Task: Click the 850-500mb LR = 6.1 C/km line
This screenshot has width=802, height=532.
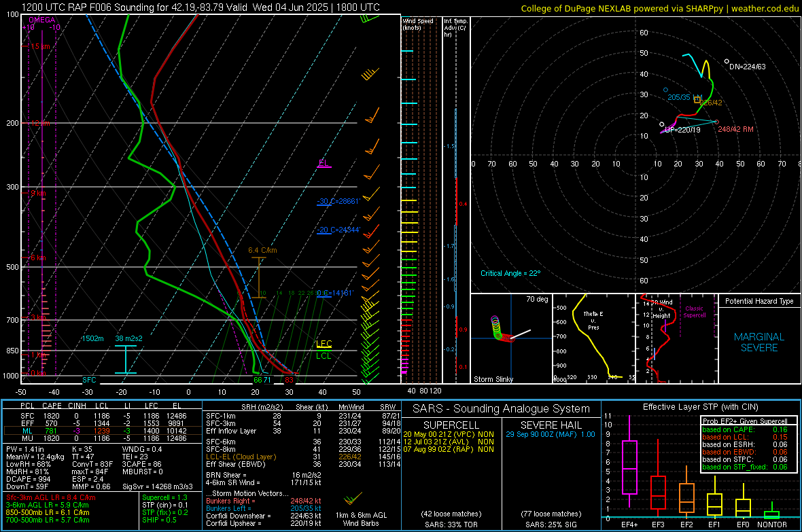Action: [48, 512]
